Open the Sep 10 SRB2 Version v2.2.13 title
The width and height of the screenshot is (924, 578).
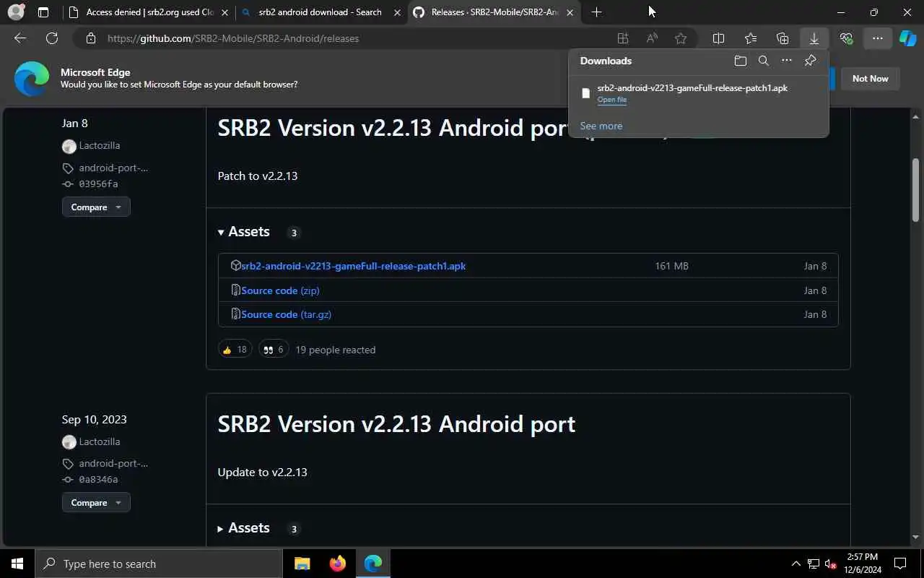(x=396, y=424)
